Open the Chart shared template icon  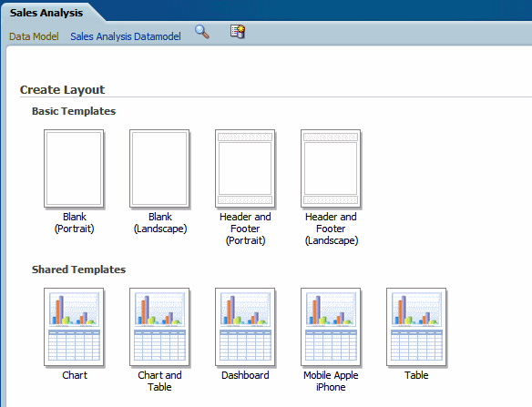click(74, 327)
